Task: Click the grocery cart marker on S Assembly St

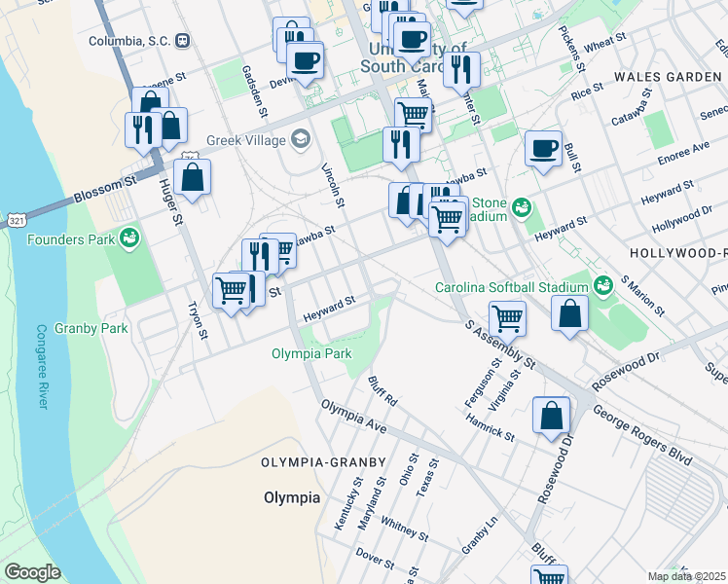Action: [x=507, y=321]
